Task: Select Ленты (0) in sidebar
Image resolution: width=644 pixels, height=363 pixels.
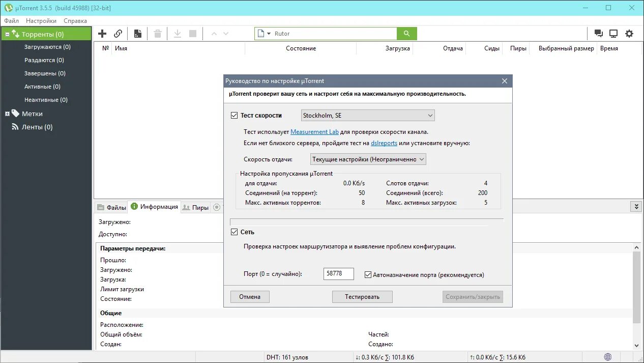Action: pyautogui.click(x=37, y=127)
